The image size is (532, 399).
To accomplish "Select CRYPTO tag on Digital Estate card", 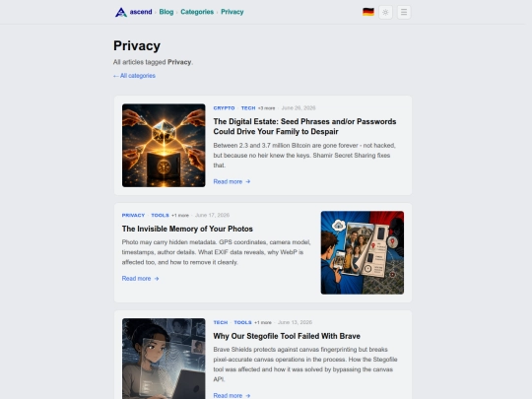I will [x=224, y=108].
